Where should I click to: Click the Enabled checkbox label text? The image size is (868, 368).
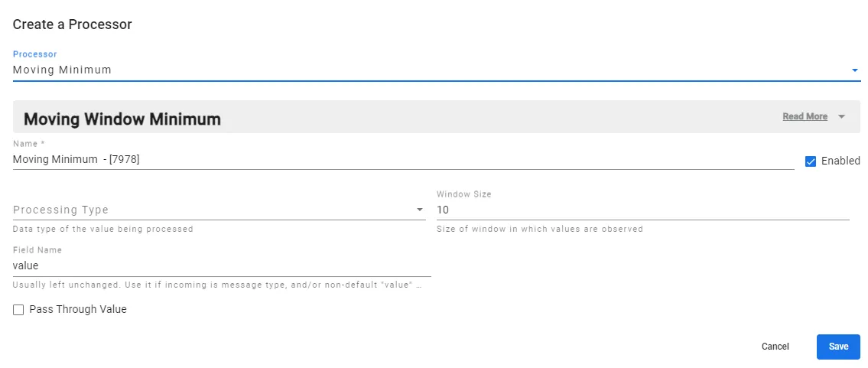[840, 161]
